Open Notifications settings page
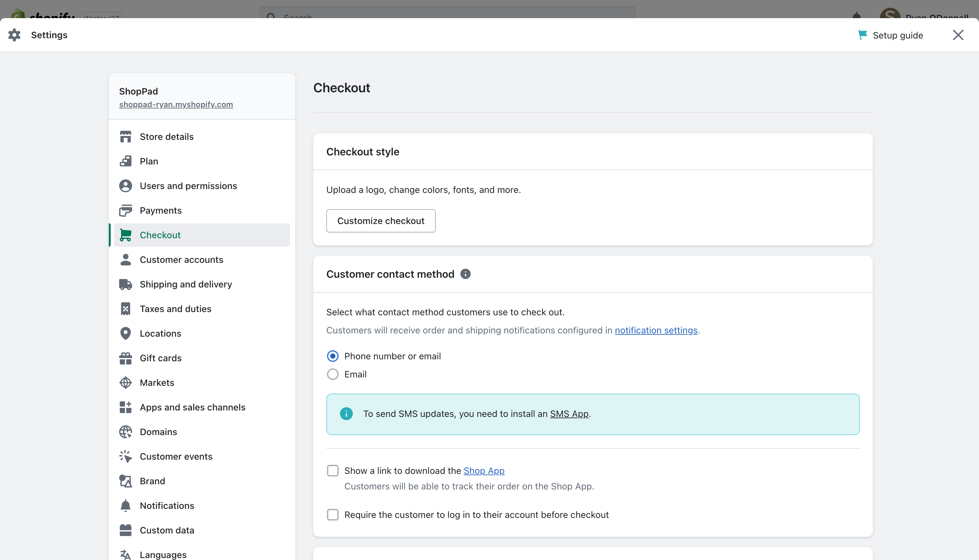The width and height of the screenshot is (979, 560). [x=202, y=506]
